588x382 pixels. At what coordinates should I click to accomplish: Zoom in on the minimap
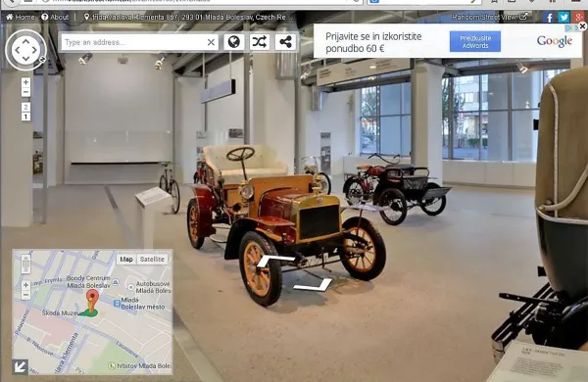coord(25,285)
